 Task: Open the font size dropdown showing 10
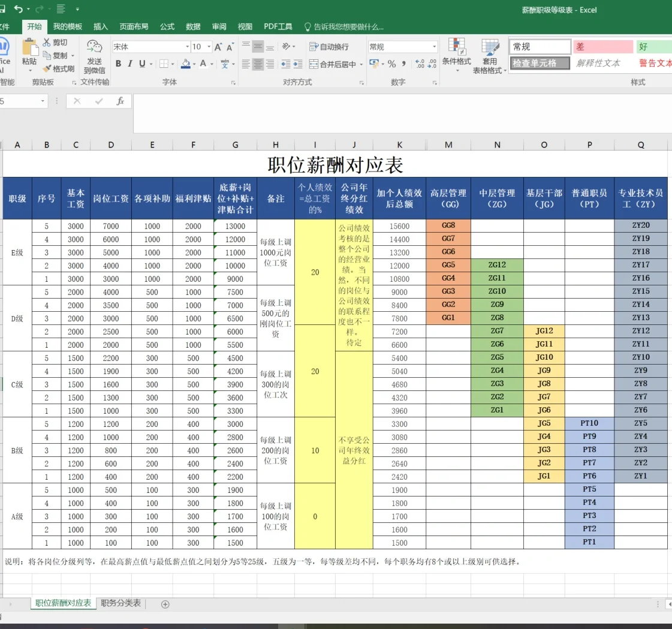(209, 47)
